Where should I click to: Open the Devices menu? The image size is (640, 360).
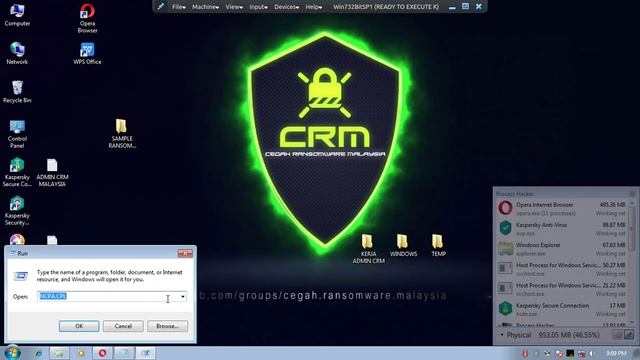click(x=286, y=7)
